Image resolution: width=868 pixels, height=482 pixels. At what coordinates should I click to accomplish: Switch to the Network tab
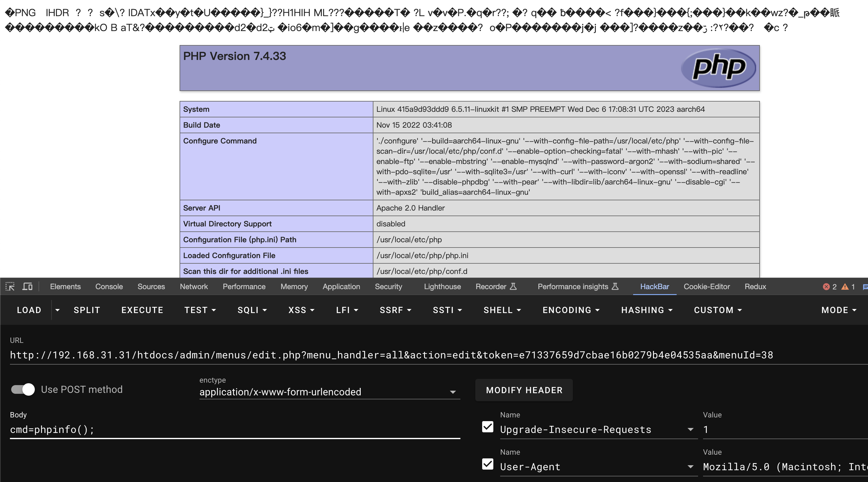pyautogui.click(x=194, y=287)
